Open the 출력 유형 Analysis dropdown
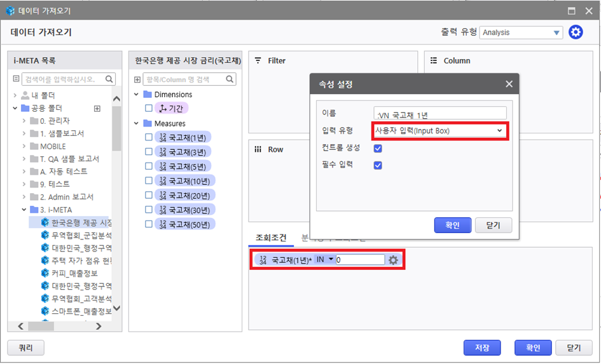601x364 pixels. pyautogui.click(x=522, y=32)
